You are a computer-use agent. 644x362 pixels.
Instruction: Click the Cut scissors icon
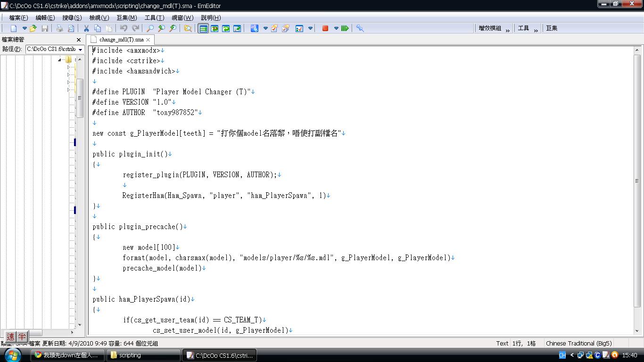pyautogui.click(x=86, y=28)
